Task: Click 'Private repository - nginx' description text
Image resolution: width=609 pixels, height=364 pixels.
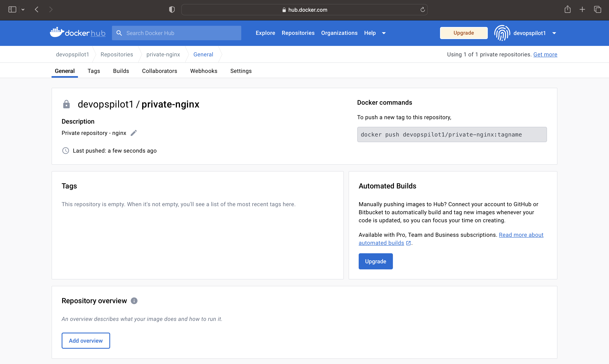Action: 94,133
